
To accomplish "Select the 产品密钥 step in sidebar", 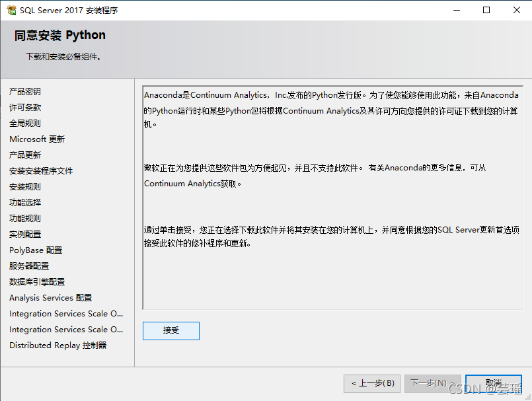I will pyautogui.click(x=25, y=91).
